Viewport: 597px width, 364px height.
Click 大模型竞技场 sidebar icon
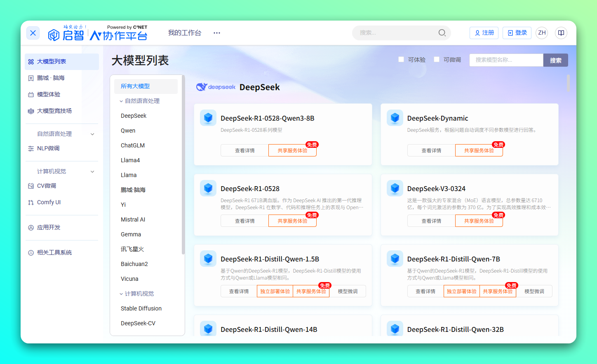[x=31, y=111]
